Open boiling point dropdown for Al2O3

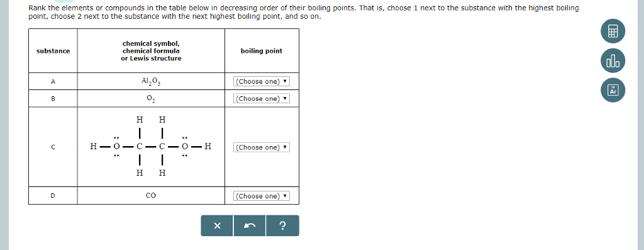262,81
